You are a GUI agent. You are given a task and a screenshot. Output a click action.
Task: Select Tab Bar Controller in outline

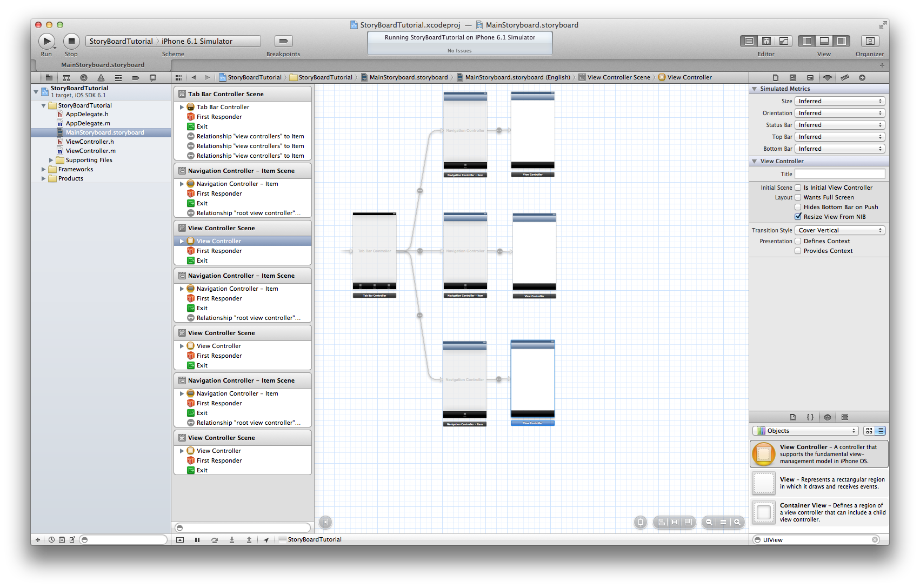coord(223,107)
